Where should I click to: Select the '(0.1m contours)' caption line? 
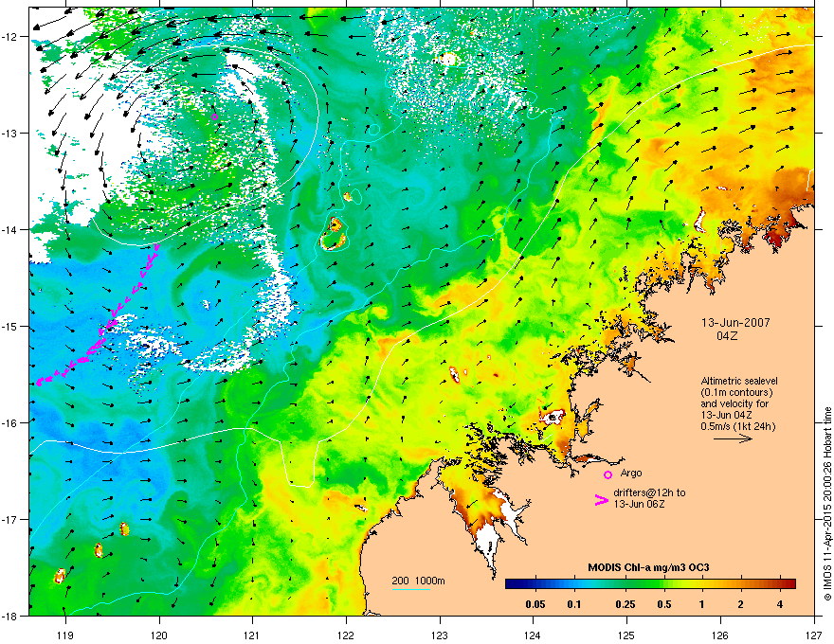click(x=736, y=392)
